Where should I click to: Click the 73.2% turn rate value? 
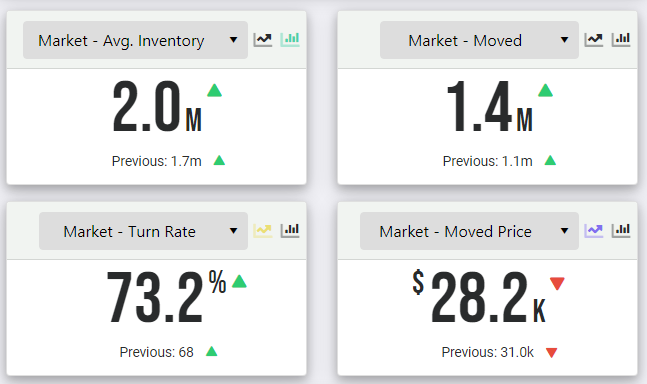coord(166,297)
